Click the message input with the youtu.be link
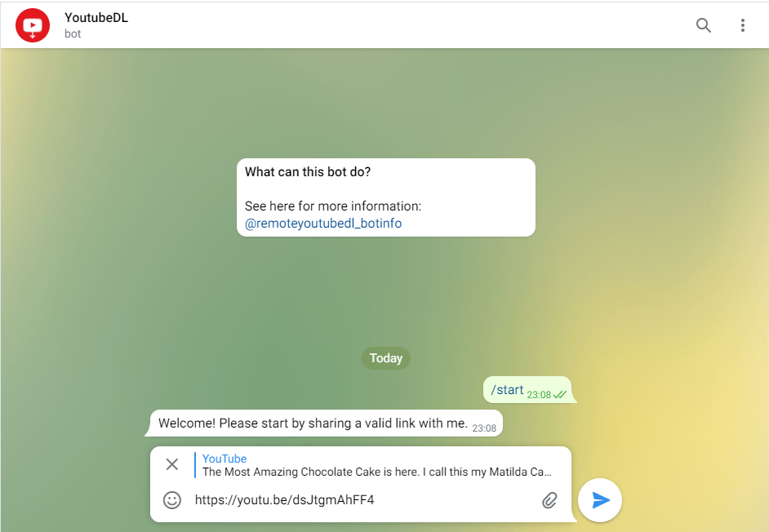Image resolution: width=769 pixels, height=532 pixels. click(363, 500)
